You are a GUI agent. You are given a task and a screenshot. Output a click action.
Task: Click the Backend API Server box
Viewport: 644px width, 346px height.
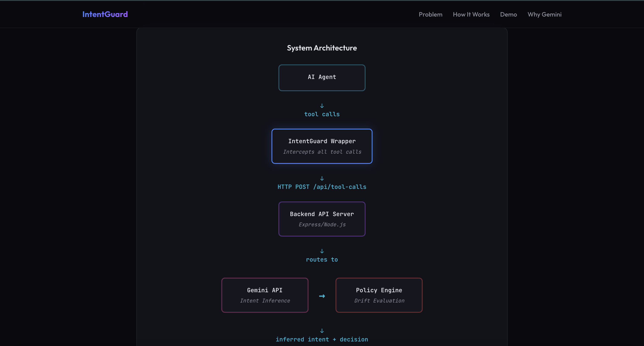coord(322,219)
